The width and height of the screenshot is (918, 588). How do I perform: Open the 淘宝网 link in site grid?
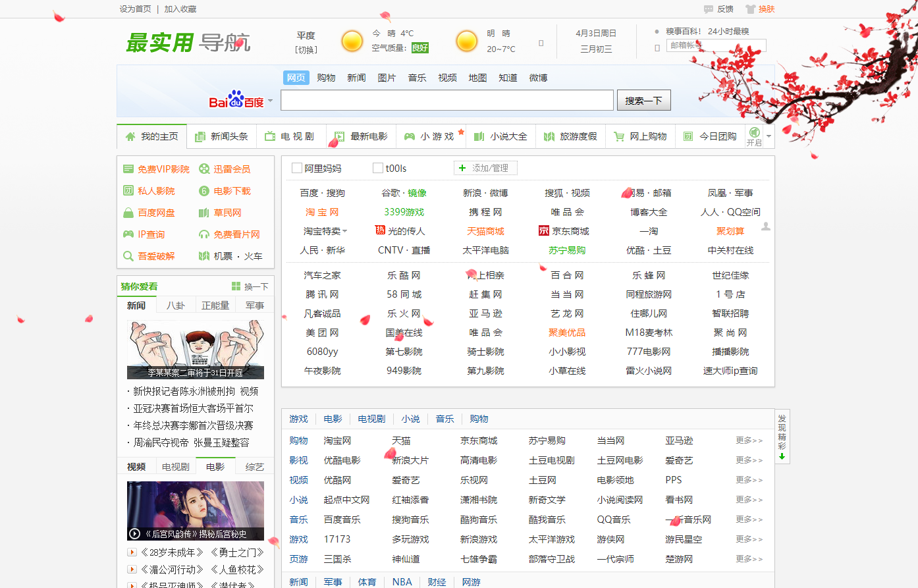322,212
